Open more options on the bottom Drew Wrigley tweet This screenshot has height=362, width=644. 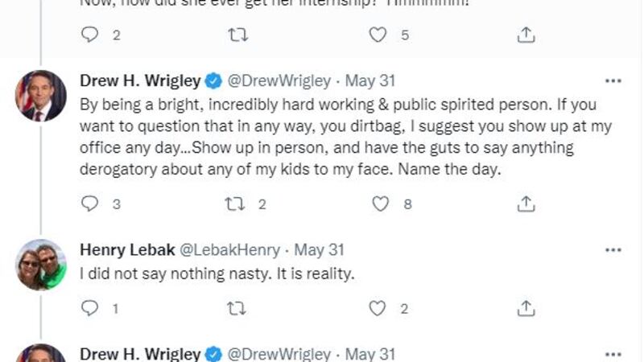pos(613,354)
